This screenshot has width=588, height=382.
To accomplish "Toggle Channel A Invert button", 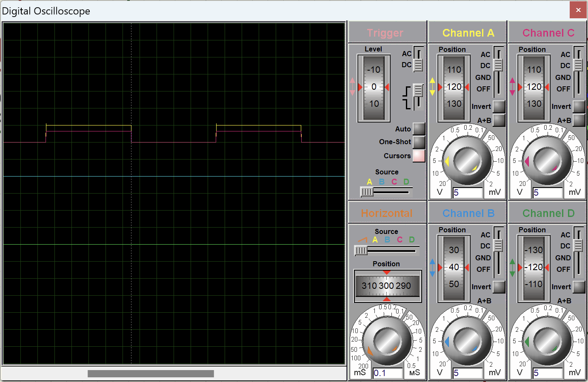I will click(499, 106).
